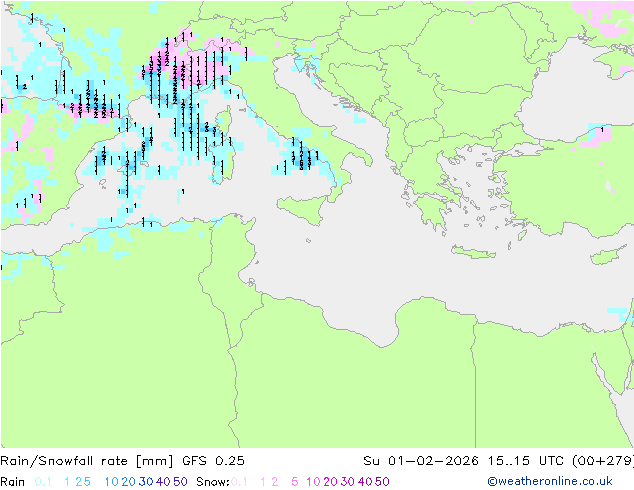Click the 'Rain/Snowfall rate [mm] GFS 0.25' title

click(x=122, y=461)
